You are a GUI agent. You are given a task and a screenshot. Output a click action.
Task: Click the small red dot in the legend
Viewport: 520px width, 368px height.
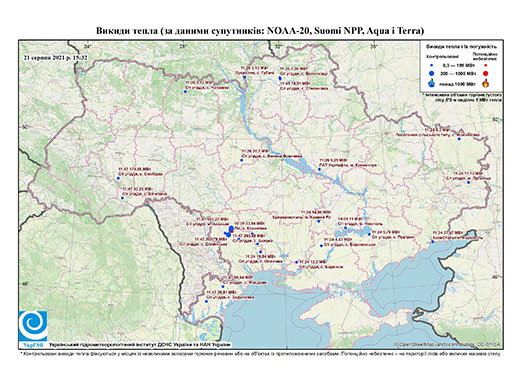click(x=486, y=66)
